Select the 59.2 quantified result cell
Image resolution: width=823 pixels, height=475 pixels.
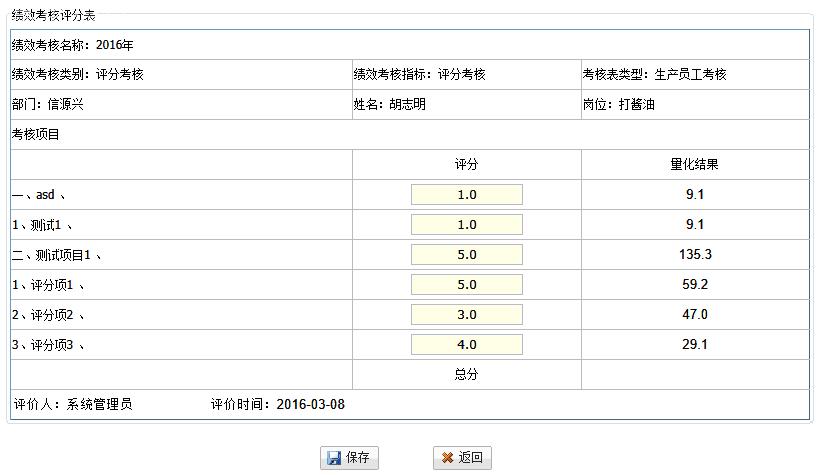pyautogui.click(x=694, y=285)
